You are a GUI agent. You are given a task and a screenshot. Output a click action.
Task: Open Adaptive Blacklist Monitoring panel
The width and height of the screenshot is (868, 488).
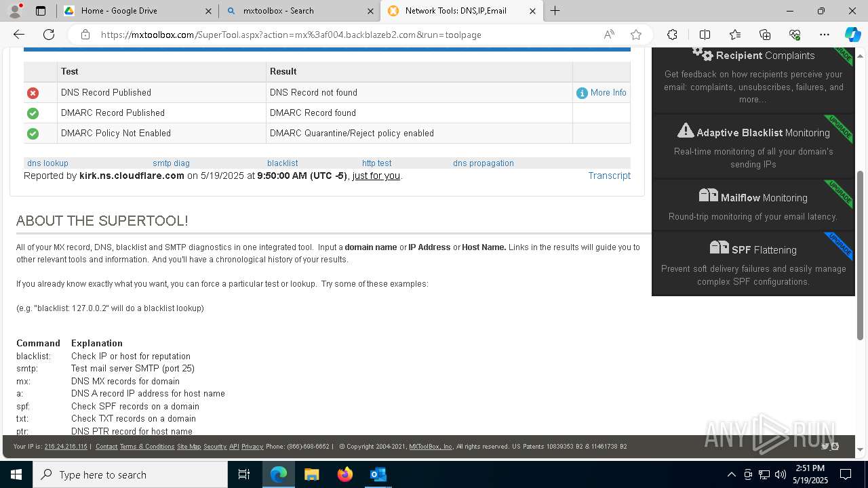pyautogui.click(x=753, y=146)
